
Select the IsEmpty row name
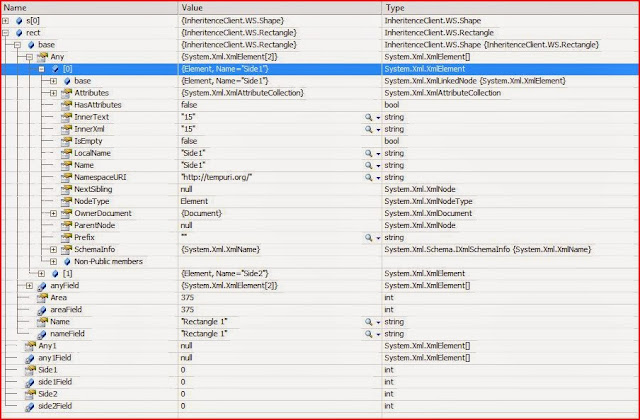click(x=88, y=141)
